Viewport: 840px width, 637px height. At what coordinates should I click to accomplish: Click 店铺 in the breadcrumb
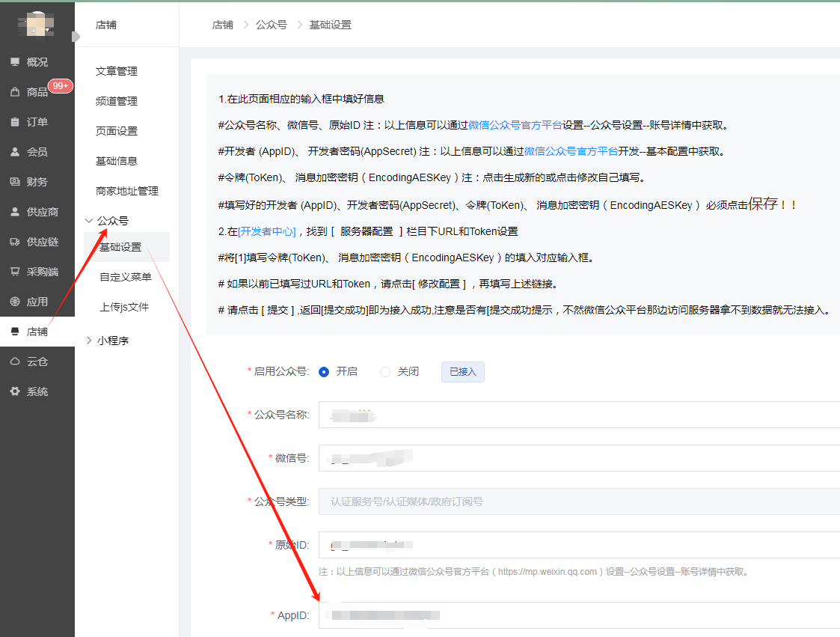[222, 25]
